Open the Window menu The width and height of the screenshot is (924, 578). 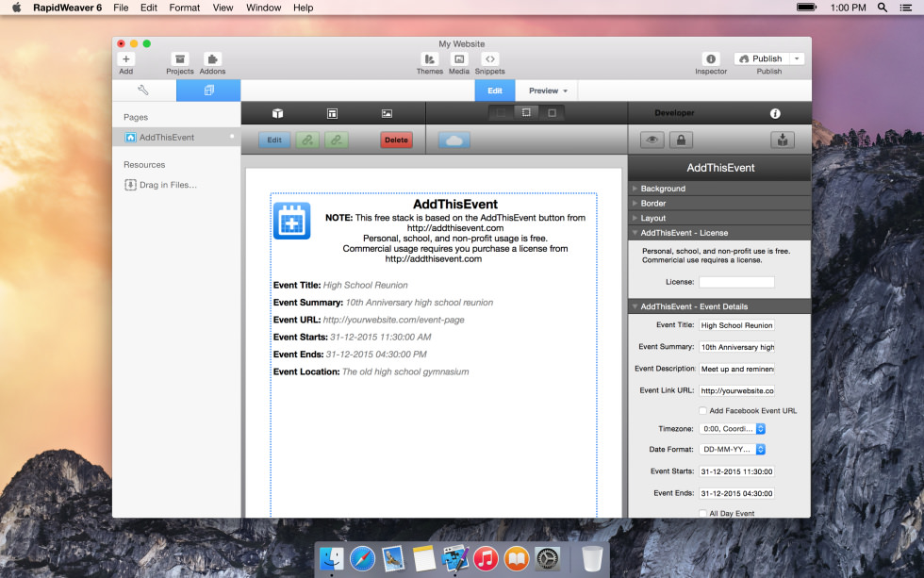pos(263,8)
